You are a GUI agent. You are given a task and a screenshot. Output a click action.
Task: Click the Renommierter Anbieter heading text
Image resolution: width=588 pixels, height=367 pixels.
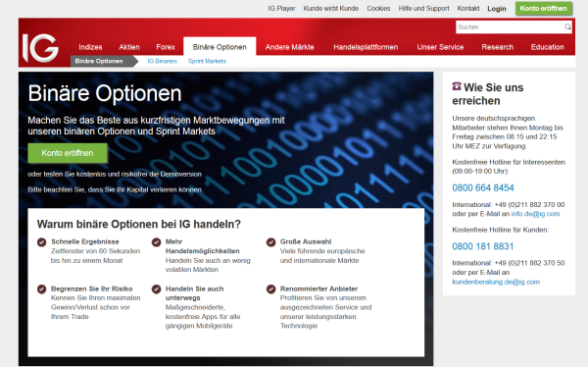[x=318, y=288]
